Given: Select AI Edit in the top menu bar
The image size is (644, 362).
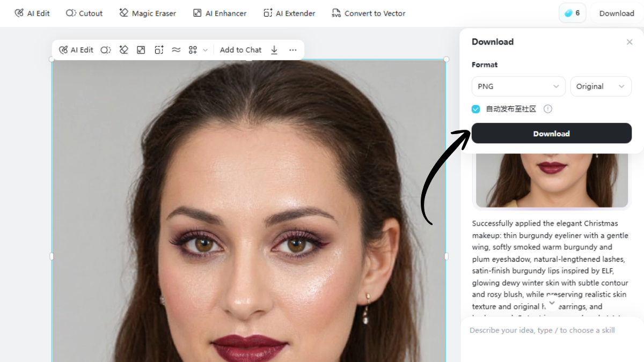Looking at the screenshot, I should tap(32, 13).
